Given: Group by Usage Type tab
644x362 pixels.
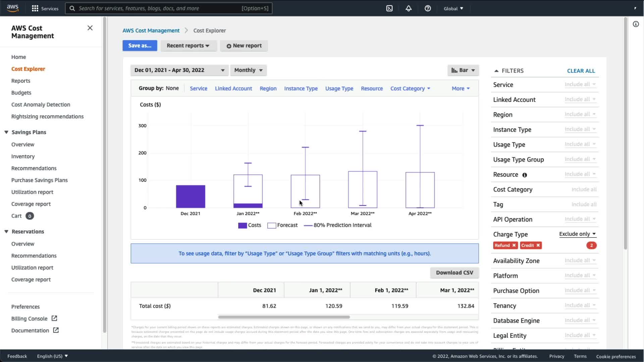Looking at the screenshot, I should pyautogui.click(x=339, y=88).
